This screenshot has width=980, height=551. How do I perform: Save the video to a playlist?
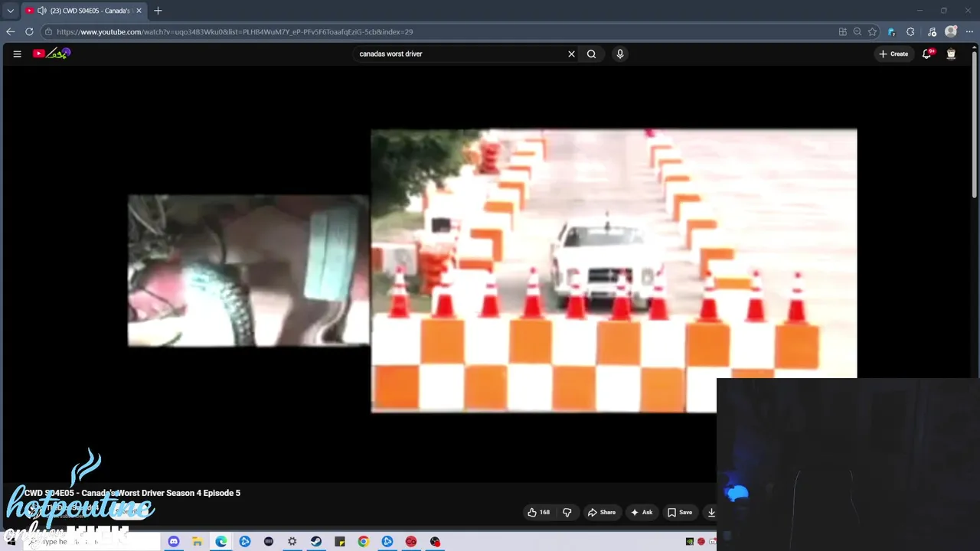point(680,512)
